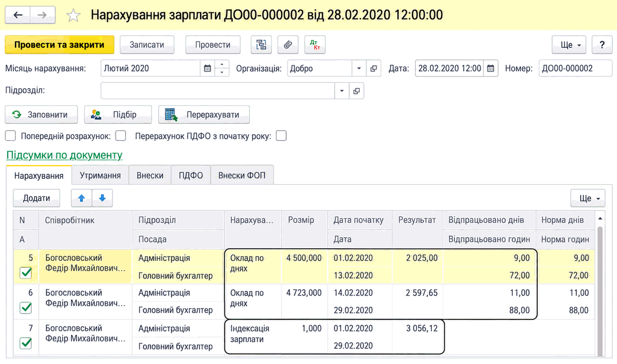Add document to favorites with the star
617x364 pixels.
click(73, 16)
